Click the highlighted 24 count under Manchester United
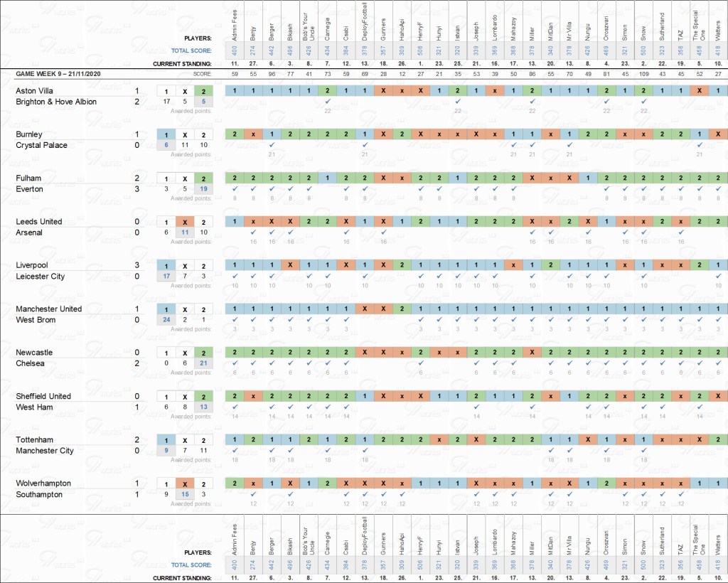 [x=166, y=320]
